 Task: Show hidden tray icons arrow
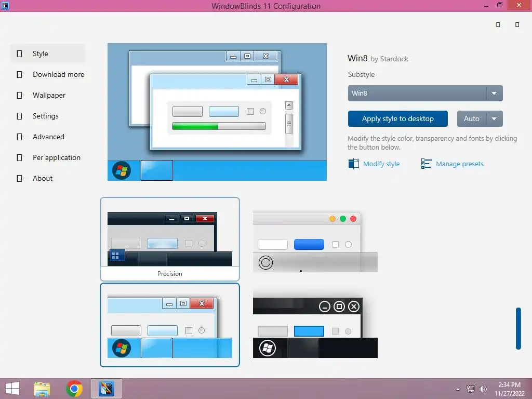pos(458,389)
